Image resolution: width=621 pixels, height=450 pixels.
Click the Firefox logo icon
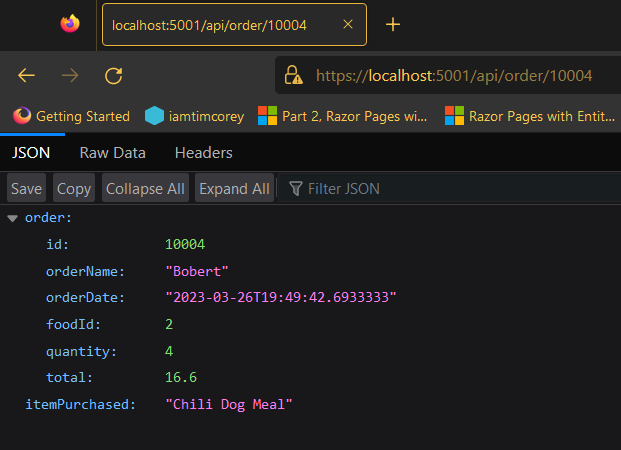[x=70, y=24]
